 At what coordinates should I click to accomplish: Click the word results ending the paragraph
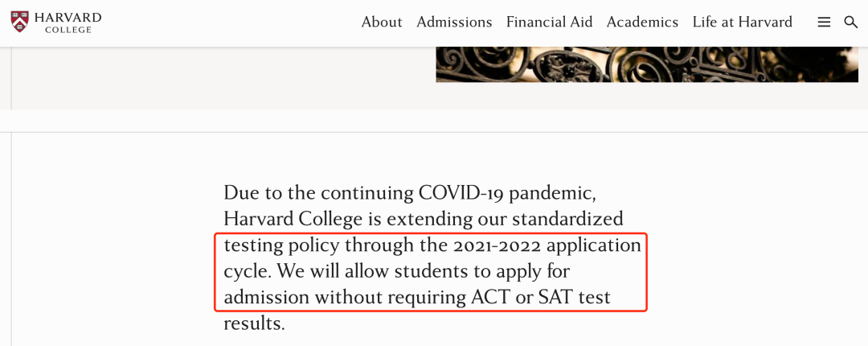(254, 323)
